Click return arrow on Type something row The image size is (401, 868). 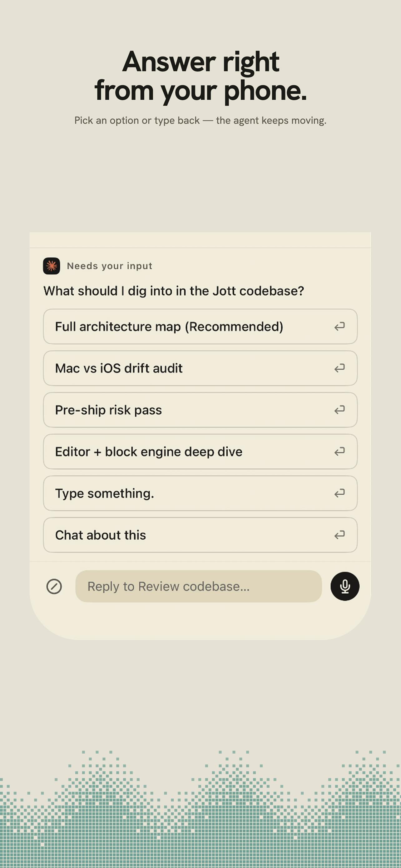[x=339, y=493]
